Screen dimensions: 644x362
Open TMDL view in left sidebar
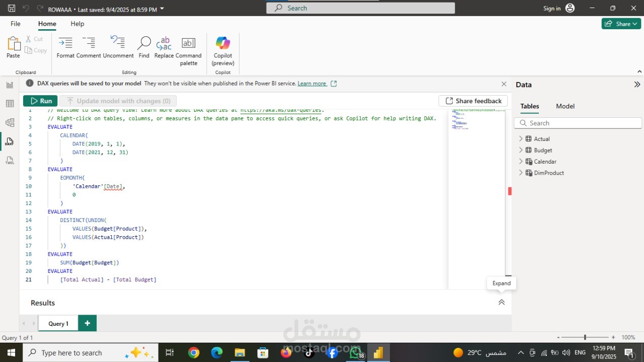tap(10, 161)
